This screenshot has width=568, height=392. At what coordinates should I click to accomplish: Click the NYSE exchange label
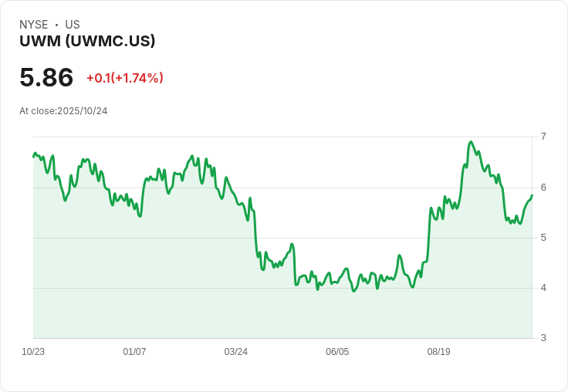tap(34, 25)
